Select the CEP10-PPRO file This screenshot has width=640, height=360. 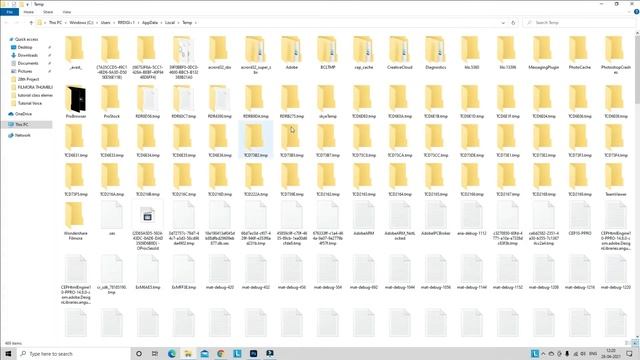point(580,218)
